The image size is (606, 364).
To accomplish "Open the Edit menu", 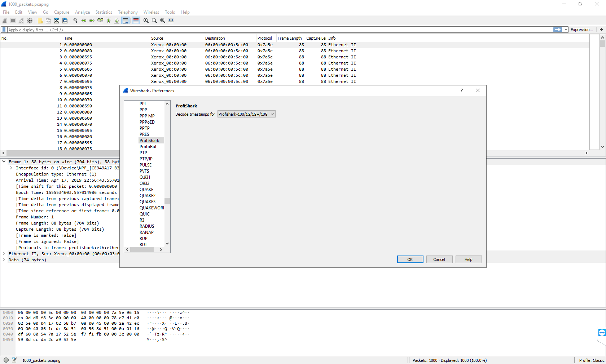I will pyautogui.click(x=19, y=12).
